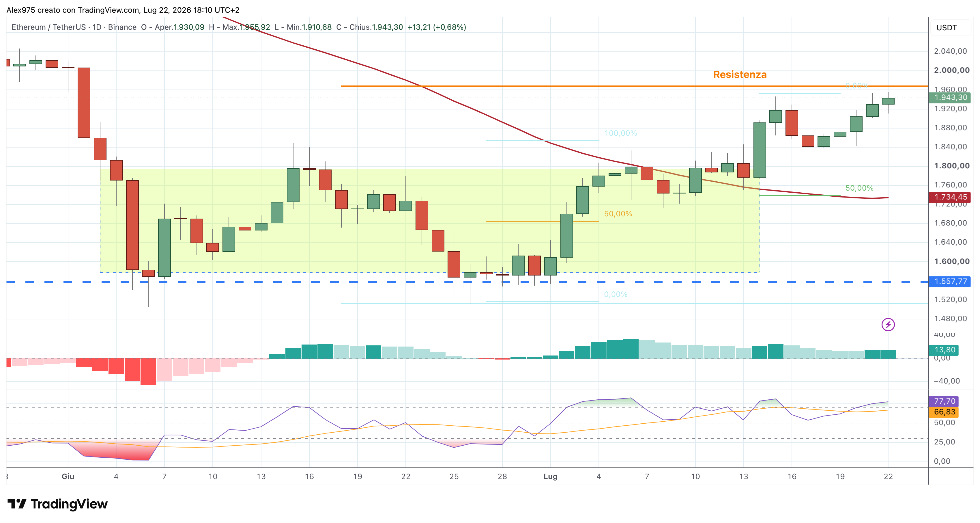Viewport: 980px width, 523px height.
Task: Click the opening price value 1.930,09
Action: tap(189, 27)
